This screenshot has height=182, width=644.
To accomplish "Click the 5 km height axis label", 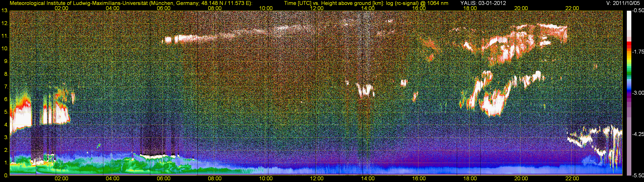I will click(6, 112).
